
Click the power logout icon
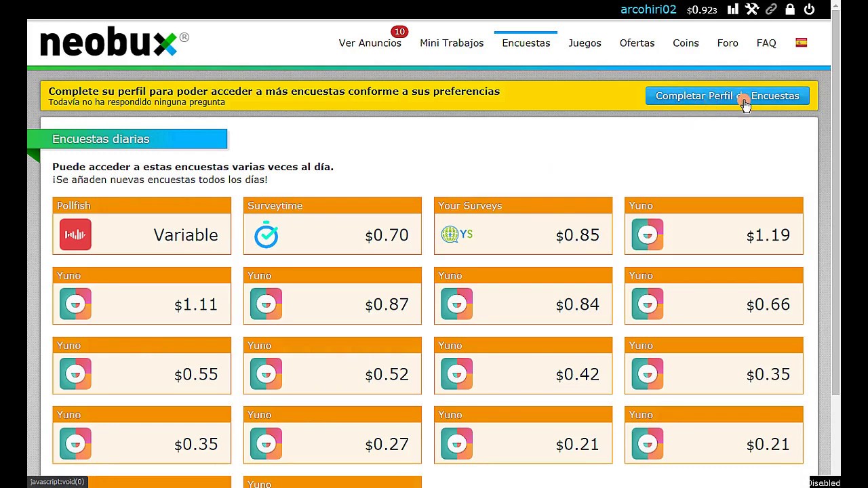pyautogui.click(x=809, y=9)
